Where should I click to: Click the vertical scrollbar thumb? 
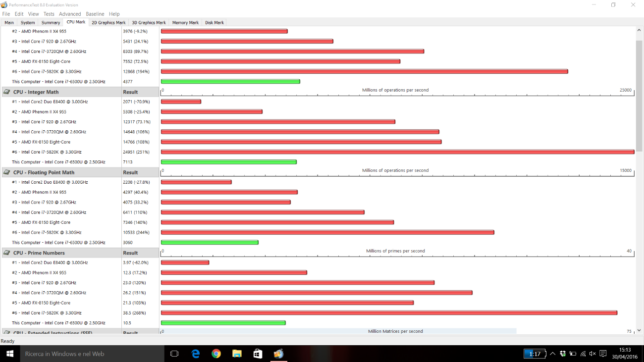(x=639, y=97)
